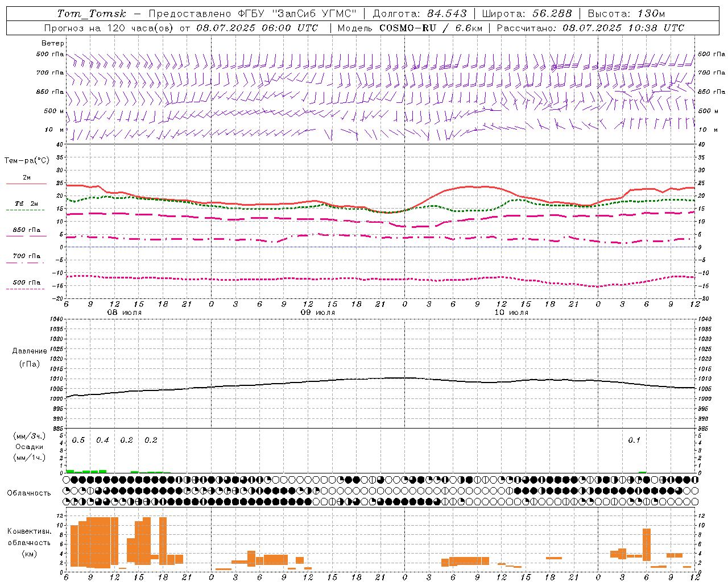This screenshot has height=582, width=728.
Task: Select the 'Тем-ра(°C)' temperature panel label
Action: coord(27,161)
